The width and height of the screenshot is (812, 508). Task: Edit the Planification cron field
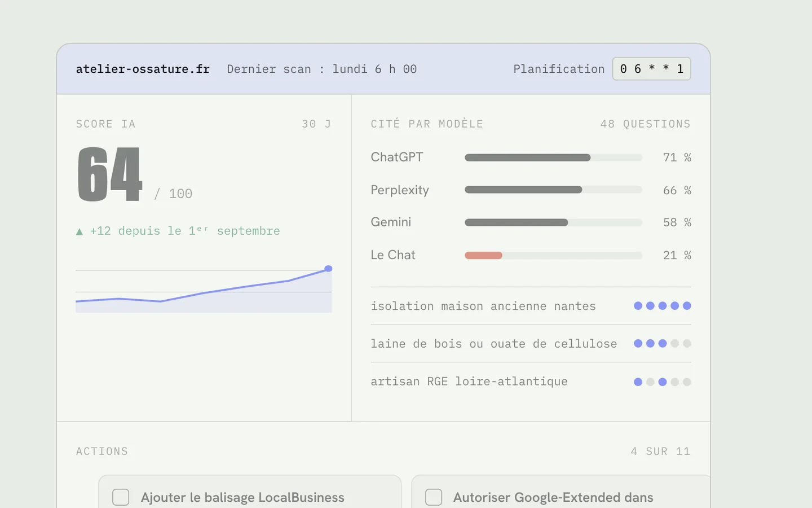[651, 69]
